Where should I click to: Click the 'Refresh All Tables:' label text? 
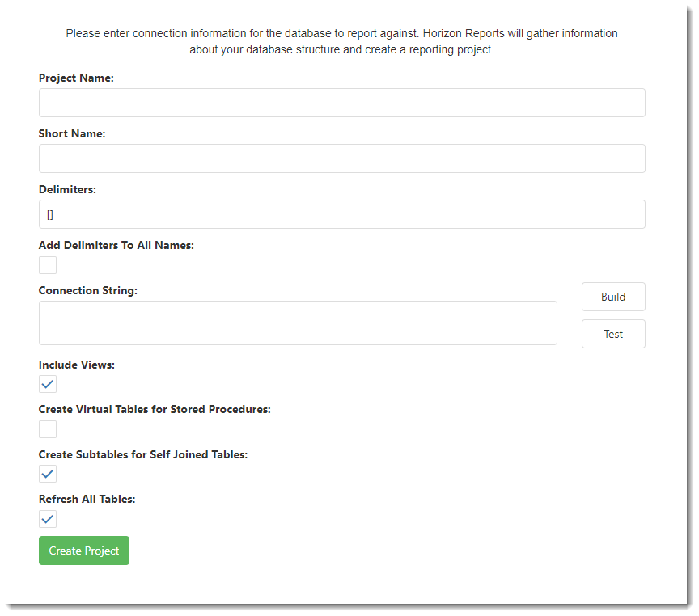coord(87,500)
